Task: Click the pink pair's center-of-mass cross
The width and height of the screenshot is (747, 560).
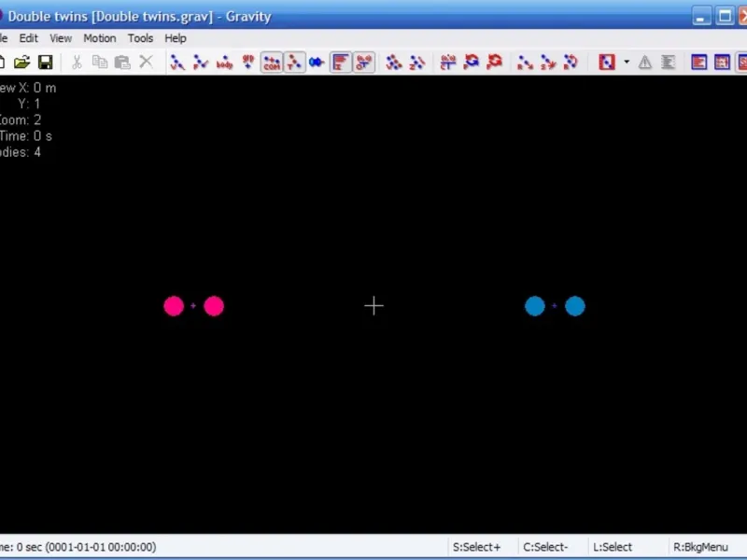Action: (193, 306)
